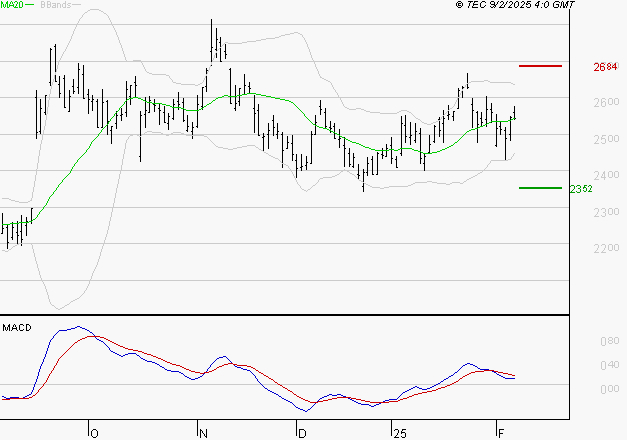Image resolution: width=627 pixels, height=440 pixels.
Task: Click the BBands legend label
Action: coord(54,6)
